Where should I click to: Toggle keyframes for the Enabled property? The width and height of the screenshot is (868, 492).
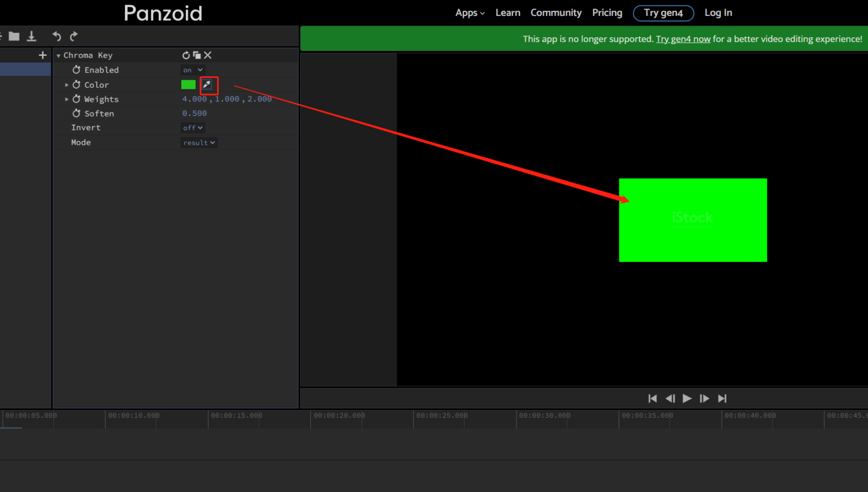click(x=77, y=70)
